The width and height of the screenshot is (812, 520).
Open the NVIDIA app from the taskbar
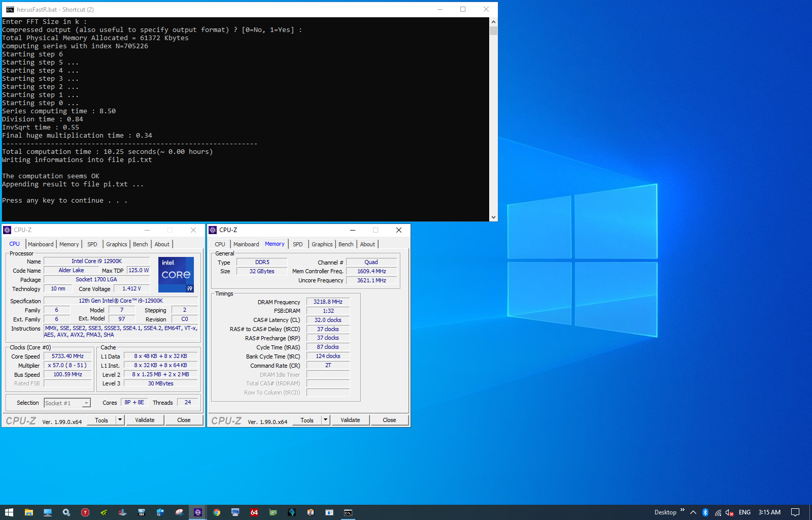click(104, 512)
